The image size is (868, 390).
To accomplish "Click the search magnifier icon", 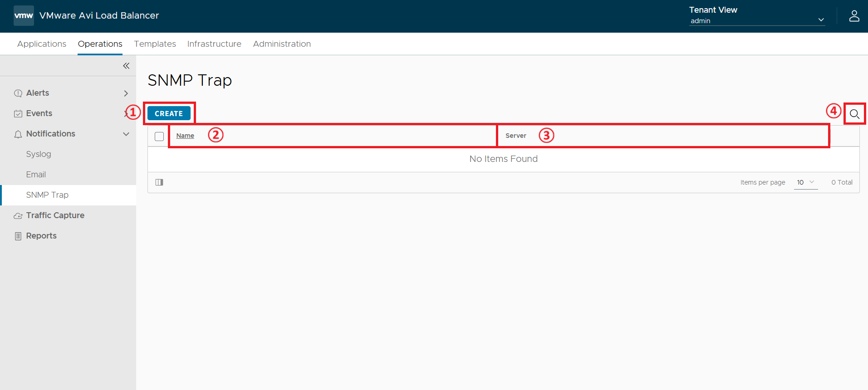I will coord(854,114).
